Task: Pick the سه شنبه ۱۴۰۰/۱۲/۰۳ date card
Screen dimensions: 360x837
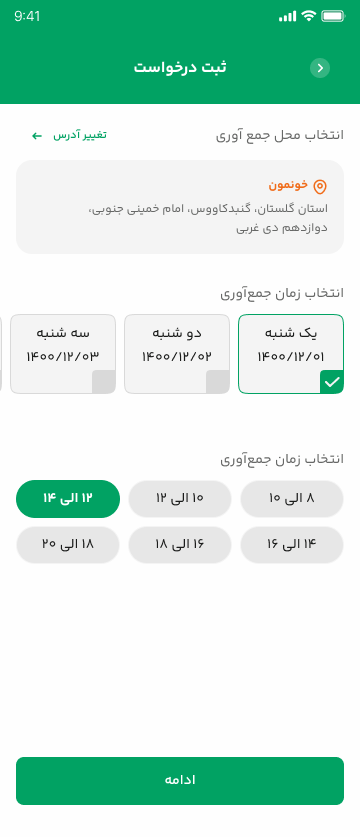Action: pos(63,354)
